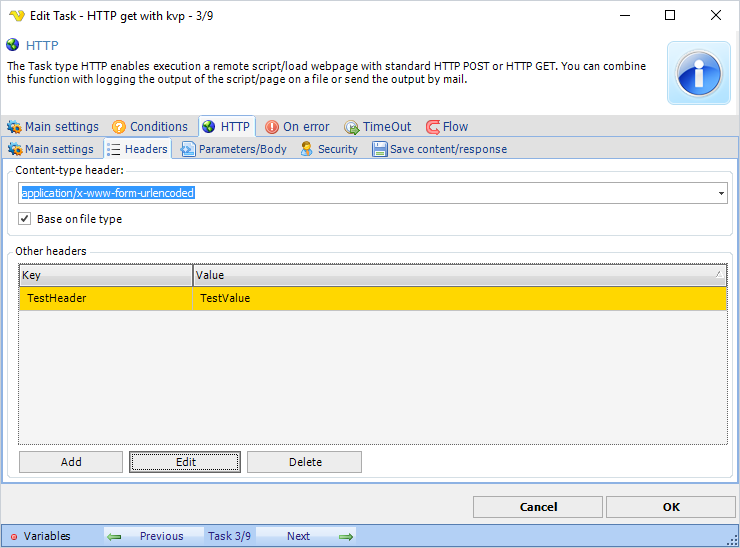Open the top-level Main settings tab
Viewport: 740px width, 548px height.
coord(53,127)
